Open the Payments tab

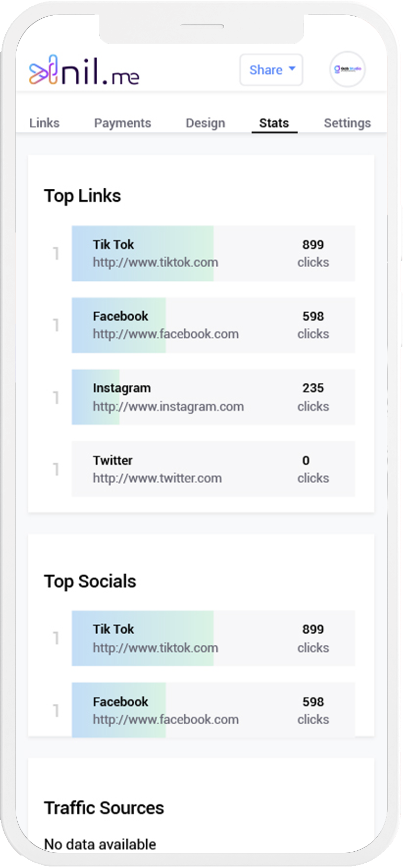click(122, 123)
